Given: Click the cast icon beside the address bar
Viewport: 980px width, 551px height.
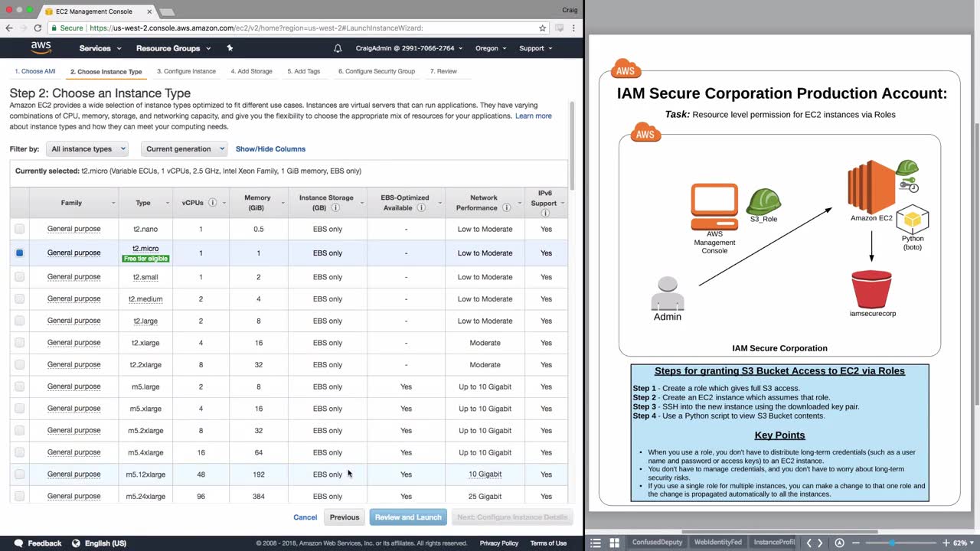Looking at the screenshot, I should coord(560,28).
